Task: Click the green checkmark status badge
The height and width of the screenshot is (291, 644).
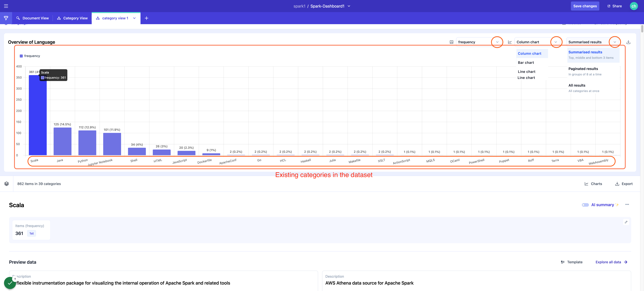Action: point(10,283)
